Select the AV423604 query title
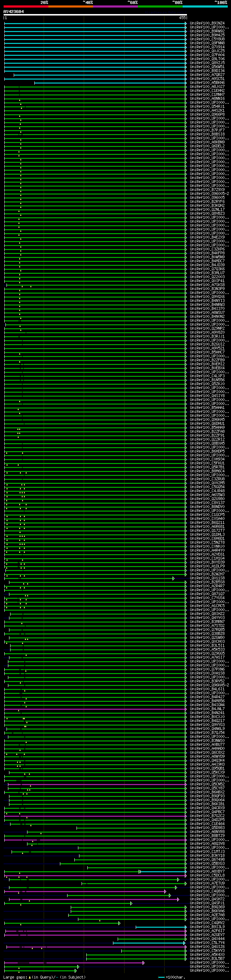Image resolution: width=231 pixels, height=980 pixels. (x=14, y=12)
